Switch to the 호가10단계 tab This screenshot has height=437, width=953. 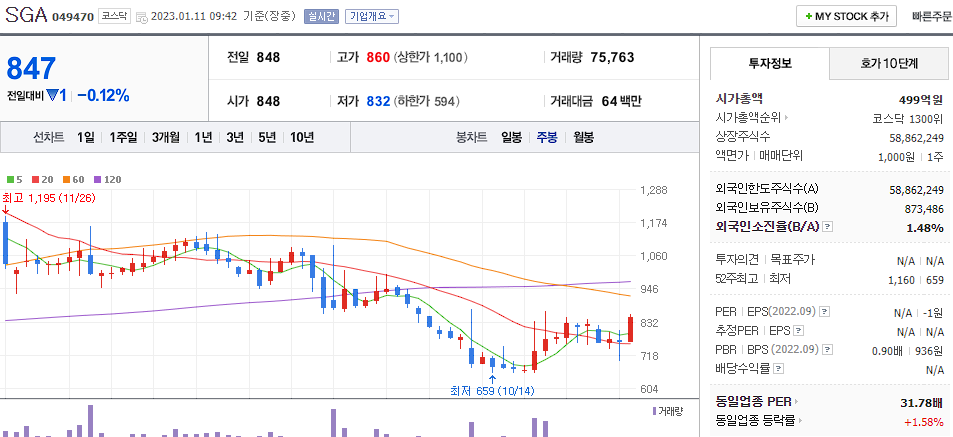pos(889,63)
